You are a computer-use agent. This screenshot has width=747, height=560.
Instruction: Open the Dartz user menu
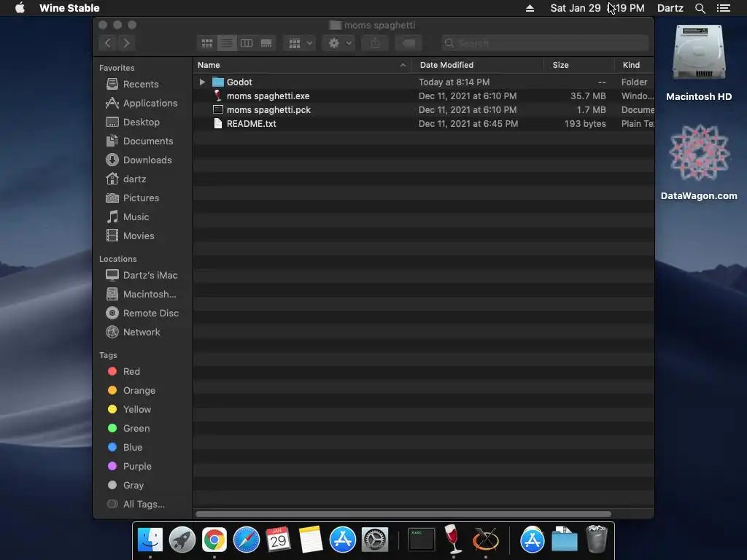pyautogui.click(x=670, y=8)
